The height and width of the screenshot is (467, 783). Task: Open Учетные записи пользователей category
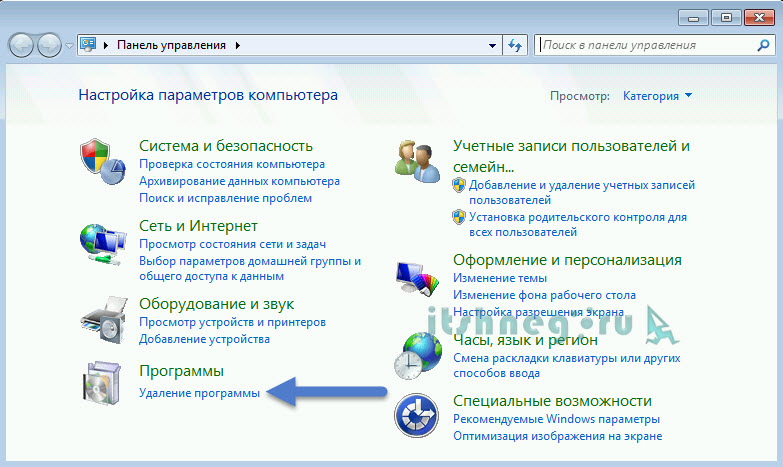point(571,156)
